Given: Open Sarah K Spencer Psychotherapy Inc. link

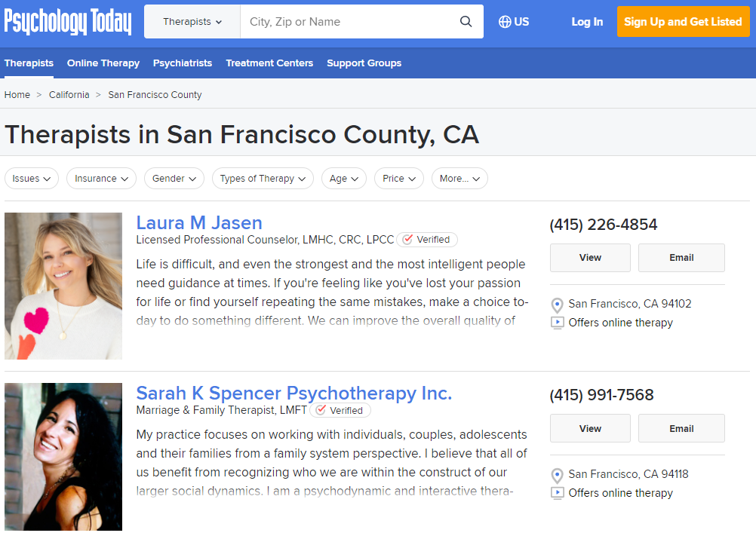Looking at the screenshot, I should tap(294, 394).
